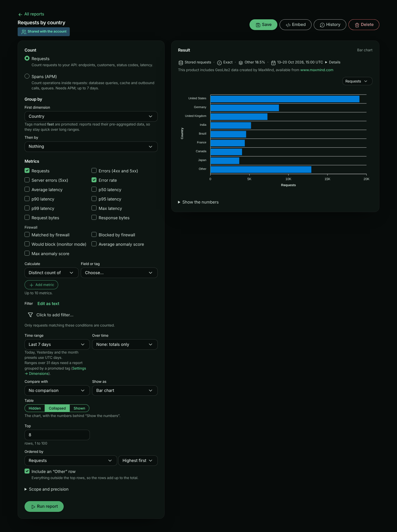Image resolution: width=397 pixels, height=532 pixels.
Task: Click the people icon in Shared badge
Action: pyautogui.click(x=24, y=32)
